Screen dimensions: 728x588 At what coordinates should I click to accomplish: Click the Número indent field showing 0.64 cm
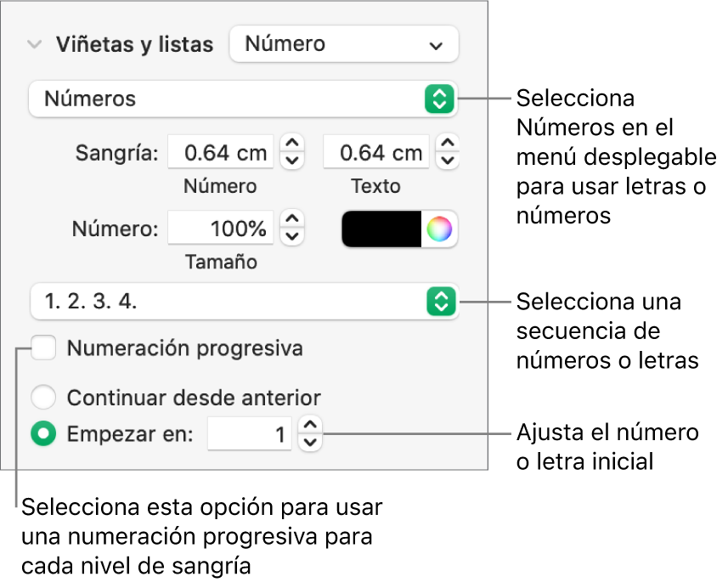[x=221, y=152]
